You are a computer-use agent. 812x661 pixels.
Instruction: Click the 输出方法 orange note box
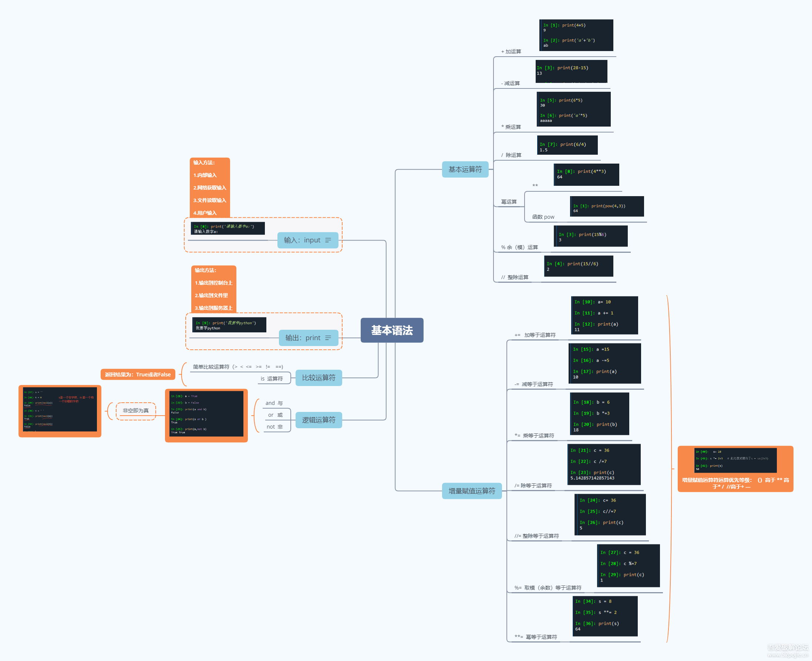tap(213, 289)
